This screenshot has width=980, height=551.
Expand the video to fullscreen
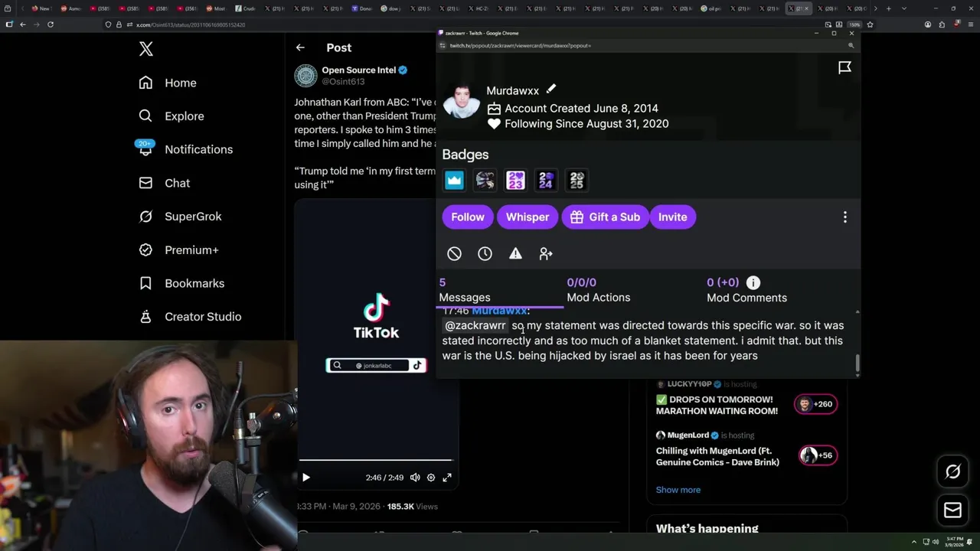coord(447,478)
